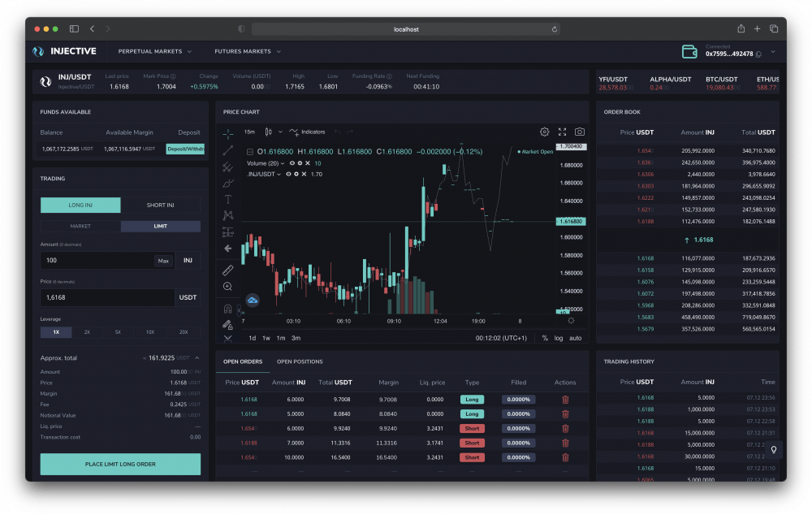Select the brush drawing tool
Screen dimensions: 812x515
tap(228, 184)
